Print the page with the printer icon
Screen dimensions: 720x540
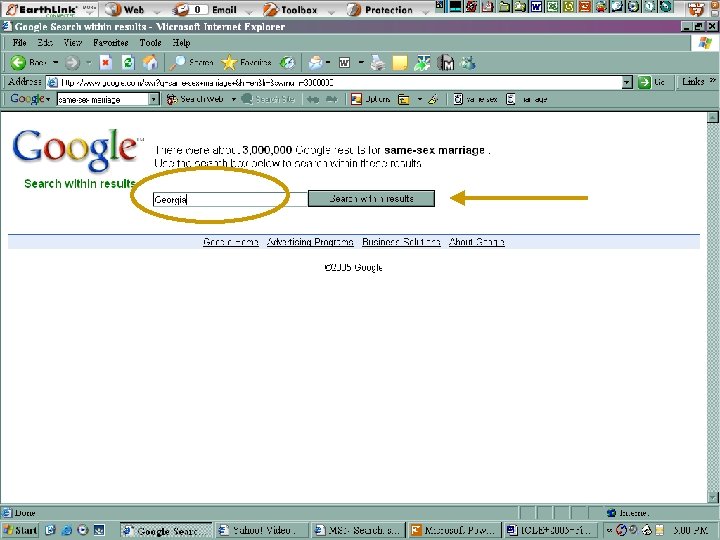coord(377,62)
